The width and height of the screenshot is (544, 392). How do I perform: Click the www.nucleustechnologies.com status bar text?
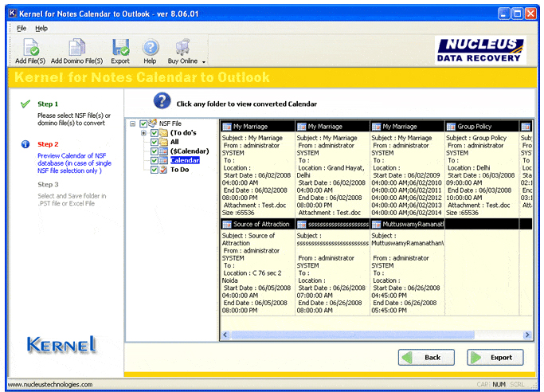click(x=50, y=384)
